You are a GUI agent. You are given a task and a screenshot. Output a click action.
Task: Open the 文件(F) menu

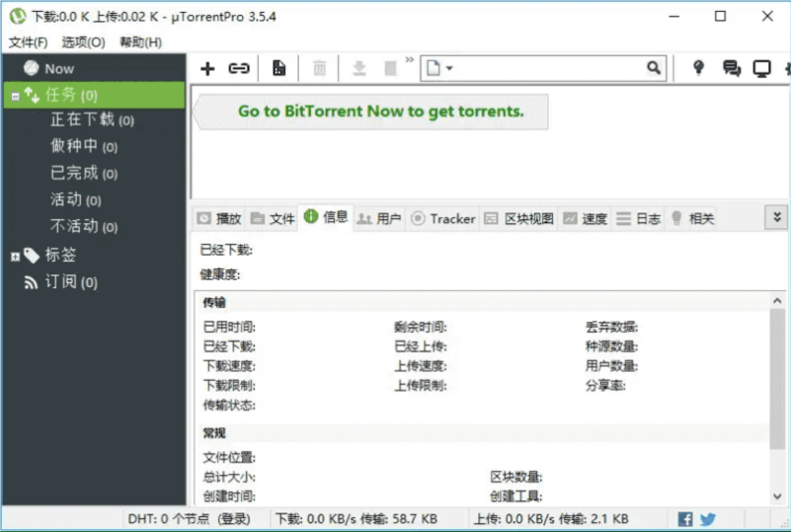tap(29, 42)
